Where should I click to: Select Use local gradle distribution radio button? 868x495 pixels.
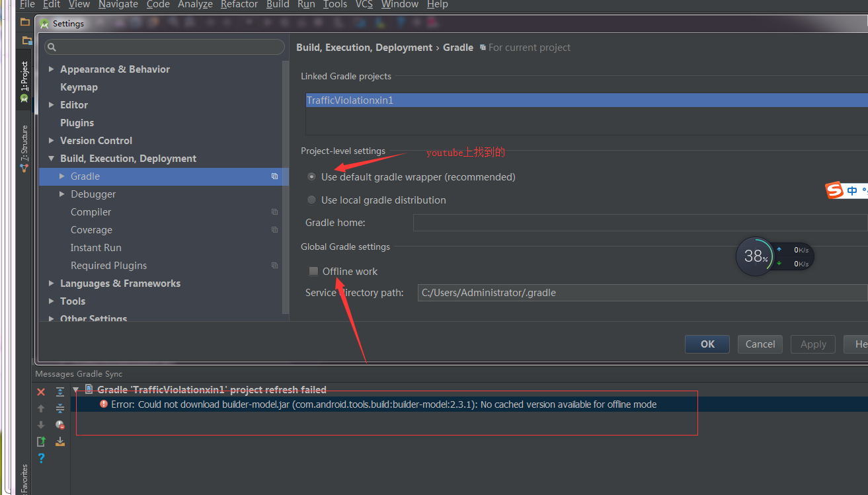(312, 200)
